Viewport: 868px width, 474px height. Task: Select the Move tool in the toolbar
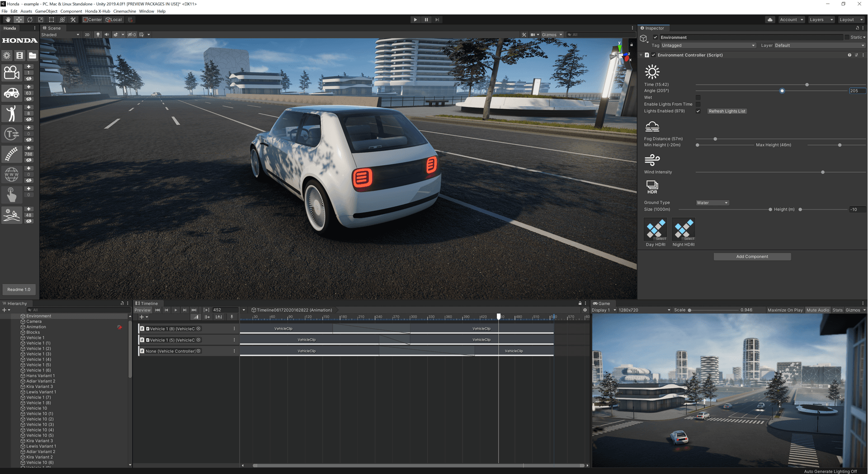pyautogui.click(x=19, y=19)
